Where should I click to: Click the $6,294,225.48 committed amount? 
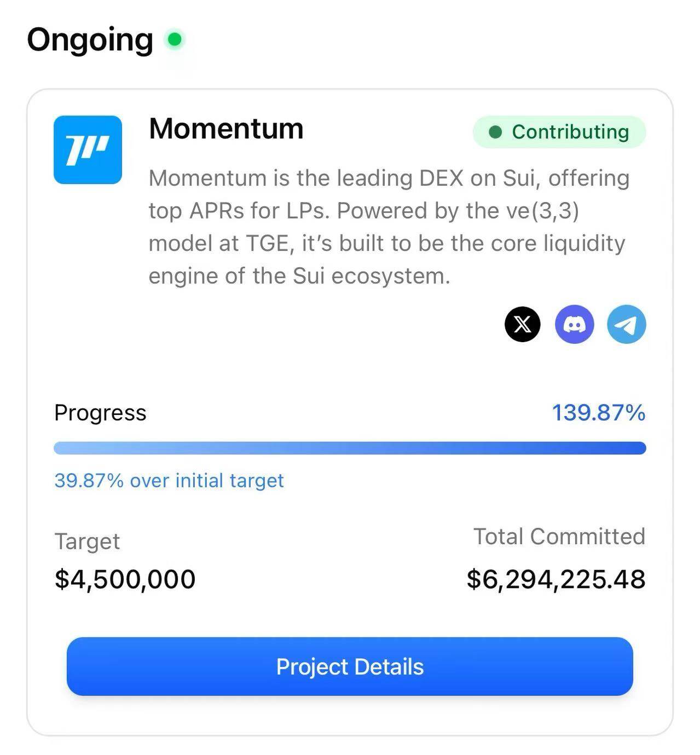click(x=556, y=579)
